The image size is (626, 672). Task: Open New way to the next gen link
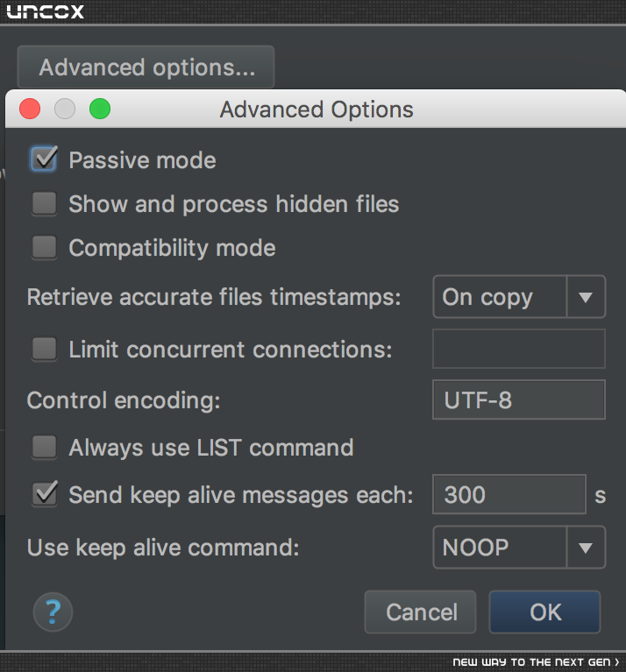click(536, 662)
